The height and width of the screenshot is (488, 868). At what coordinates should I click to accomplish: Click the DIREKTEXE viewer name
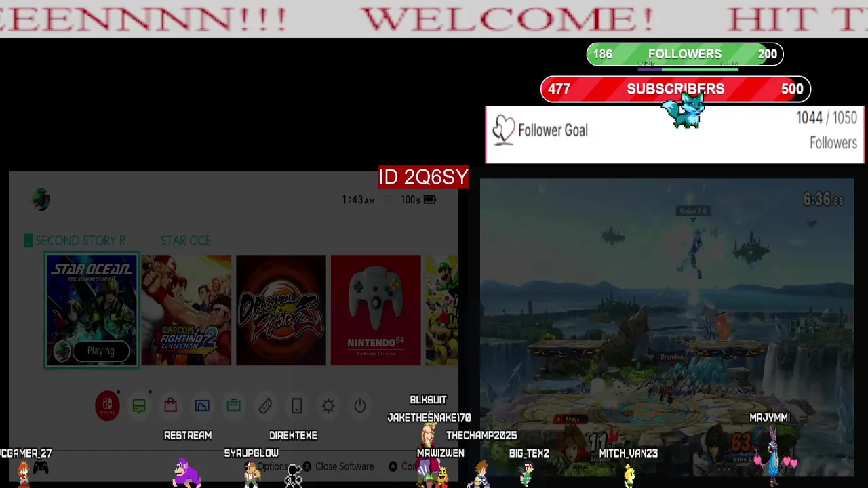(293, 435)
